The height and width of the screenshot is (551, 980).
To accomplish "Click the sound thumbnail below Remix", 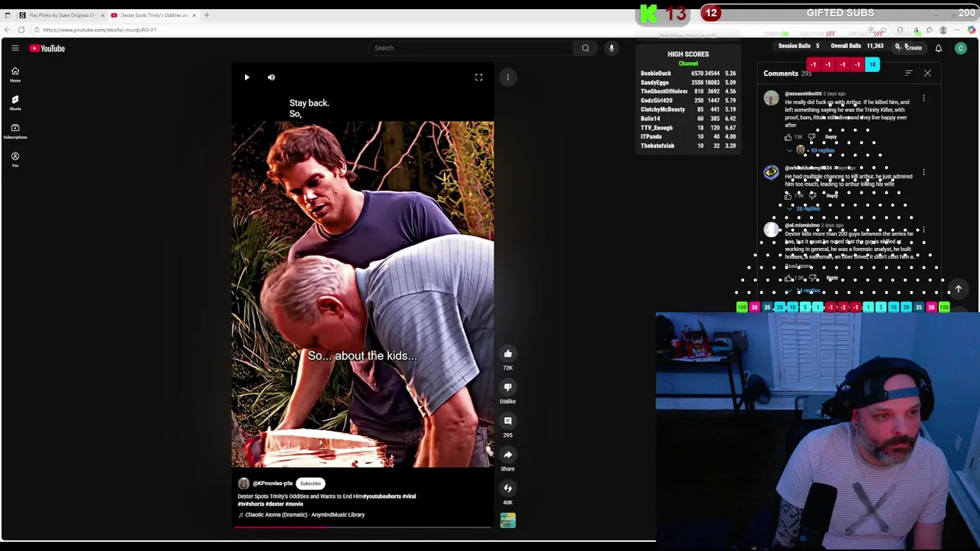I will (508, 520).
